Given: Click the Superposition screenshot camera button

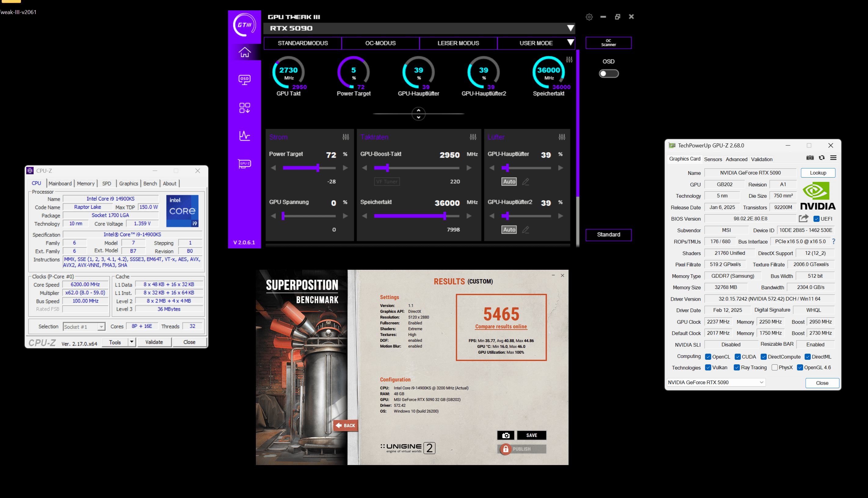Looking at the screenshot, I should (x=505, y=435).
